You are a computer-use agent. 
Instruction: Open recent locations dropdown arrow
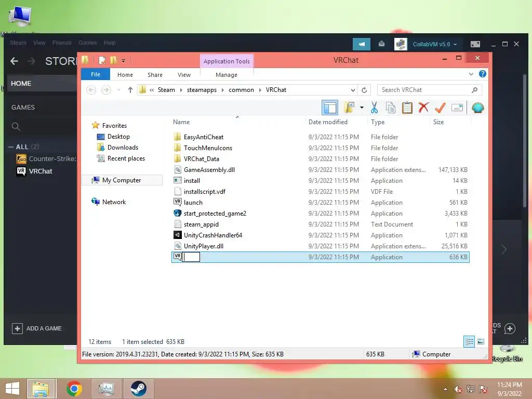[x=118, y=90]
